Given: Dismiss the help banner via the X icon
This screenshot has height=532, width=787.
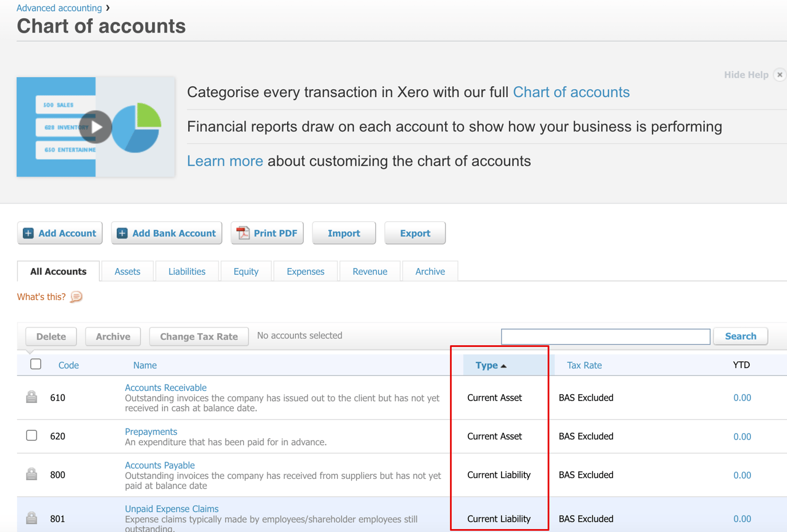Looking at the screenshot, I should click(780, 74).
